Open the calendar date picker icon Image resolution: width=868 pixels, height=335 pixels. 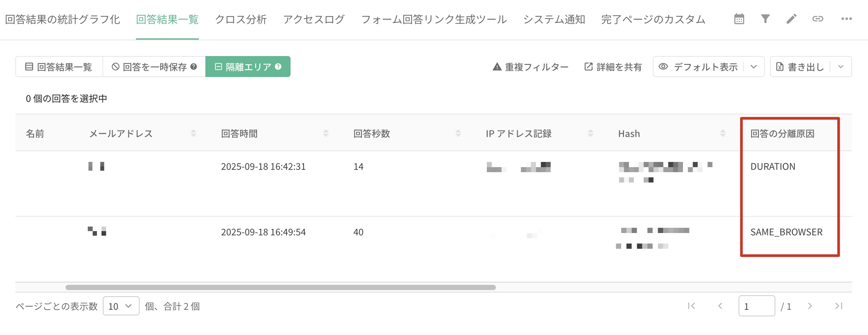coord(739,19)
